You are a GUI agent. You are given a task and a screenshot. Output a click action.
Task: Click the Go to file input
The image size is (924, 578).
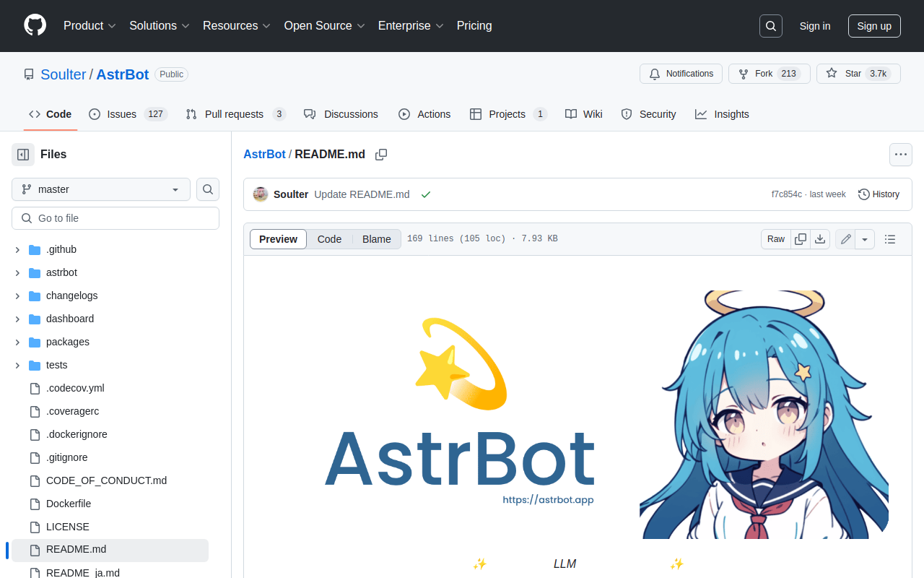click(115, 218)
